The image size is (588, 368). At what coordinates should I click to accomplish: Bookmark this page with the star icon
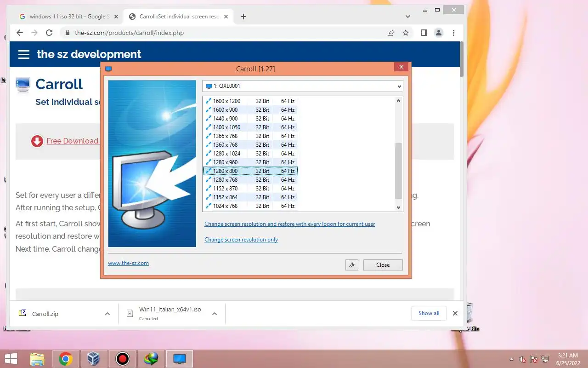pos(406,33)
